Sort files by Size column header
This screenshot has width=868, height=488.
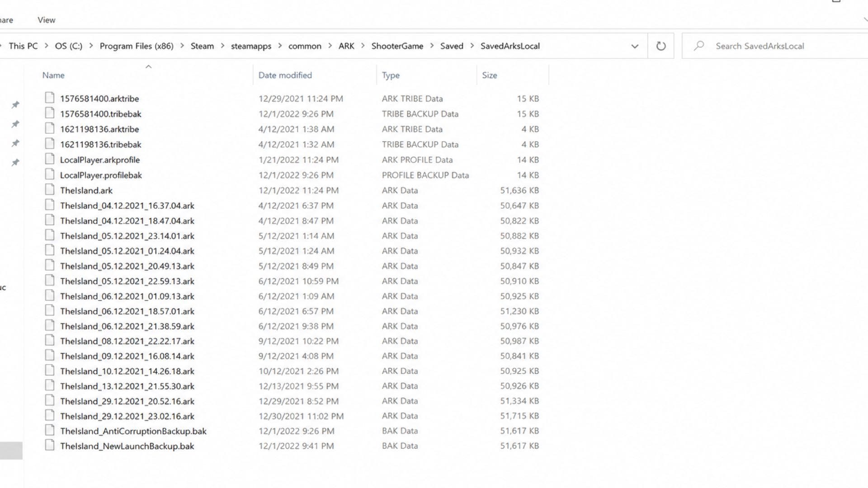[490, 75]
